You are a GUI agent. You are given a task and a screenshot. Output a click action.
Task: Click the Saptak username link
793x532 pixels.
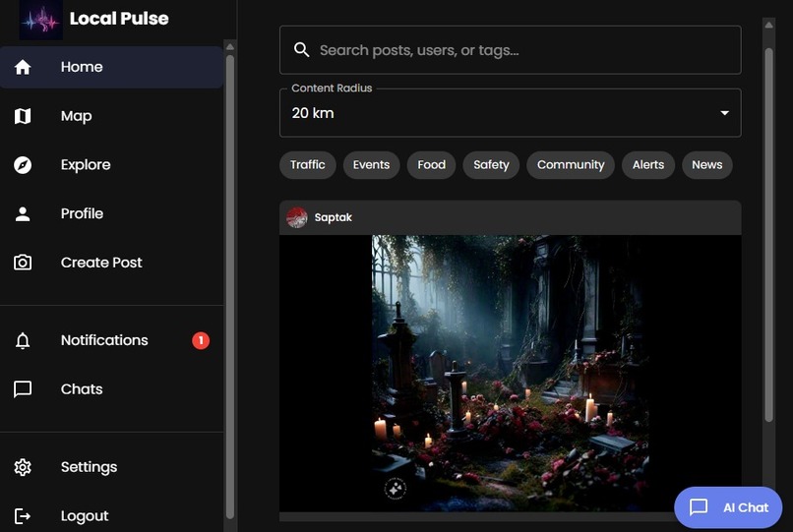pyautogui.click(x=334, y=217)
